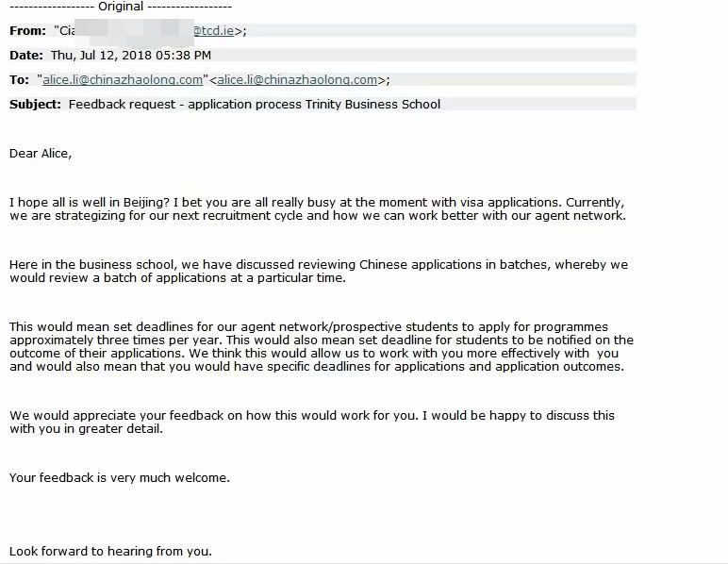
Task: Click the paragraph starting "Here in the business school"
Action: [318, 271]
